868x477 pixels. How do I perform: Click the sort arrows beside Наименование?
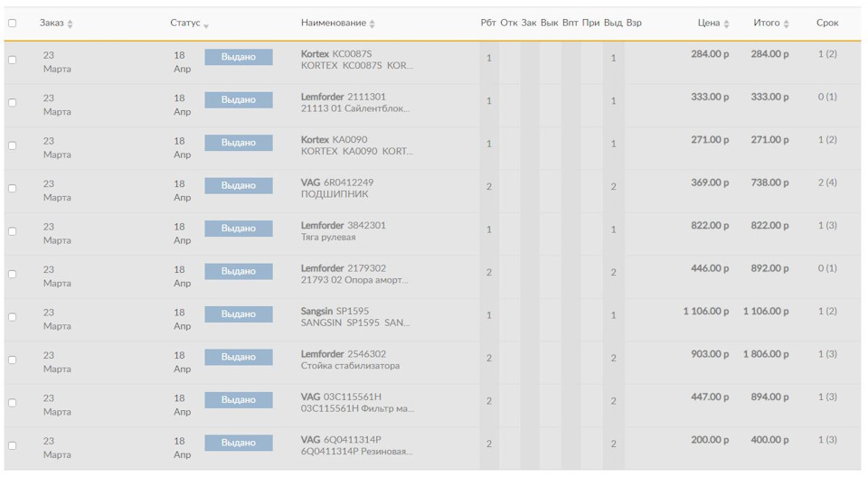pos(373,23)
